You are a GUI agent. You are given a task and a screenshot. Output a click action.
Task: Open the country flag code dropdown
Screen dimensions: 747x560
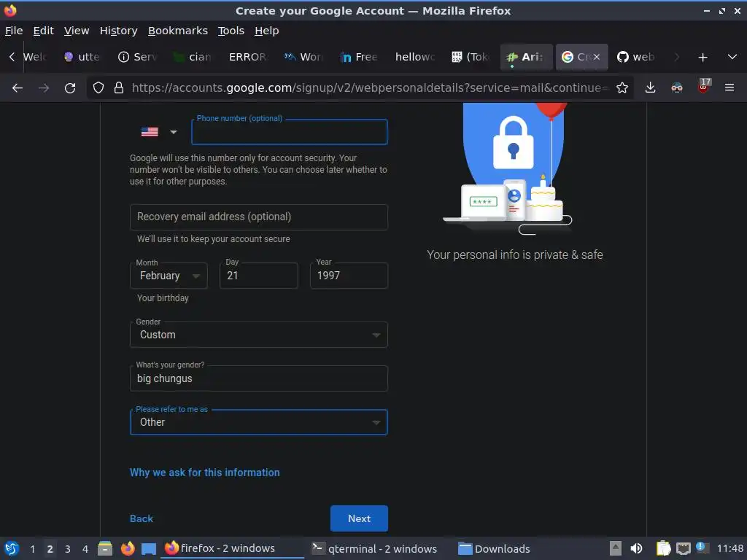[x=159, y=132]
